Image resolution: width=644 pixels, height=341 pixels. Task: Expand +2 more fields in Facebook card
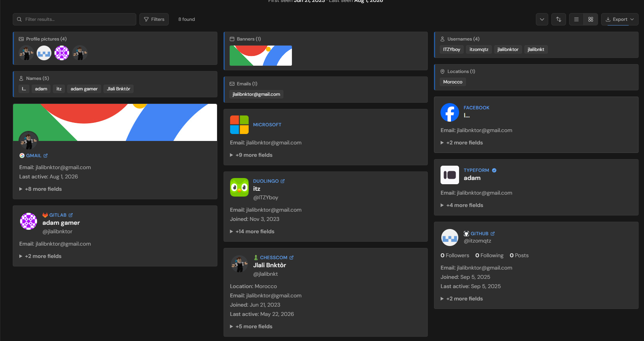462,143
